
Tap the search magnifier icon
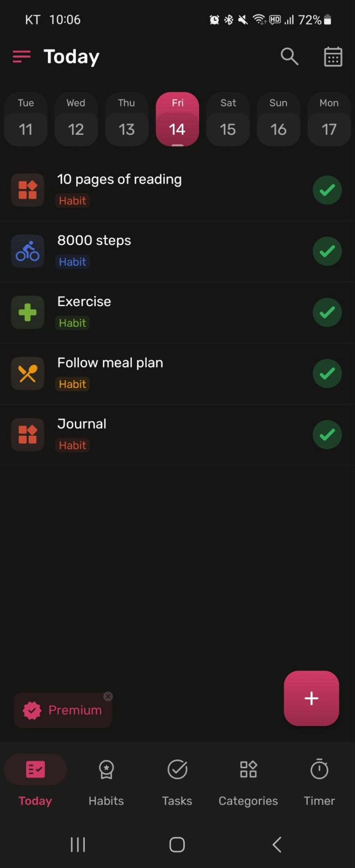289,57
